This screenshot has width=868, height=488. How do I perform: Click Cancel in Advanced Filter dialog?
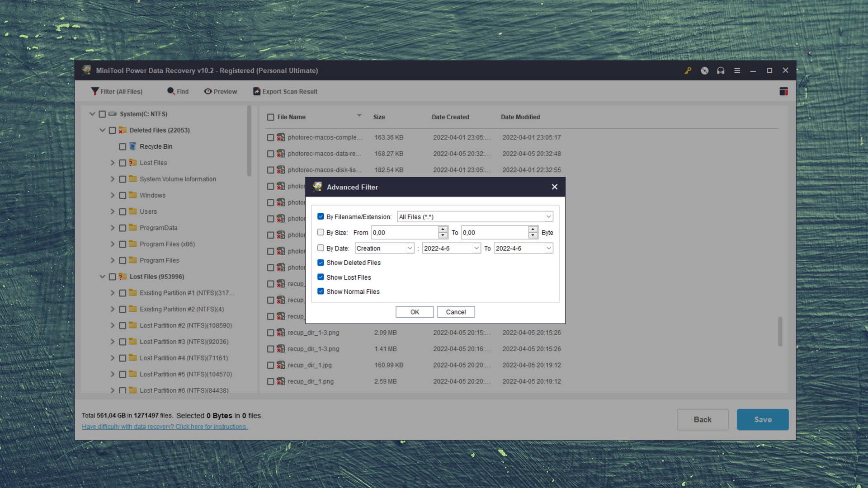[456, 312]
